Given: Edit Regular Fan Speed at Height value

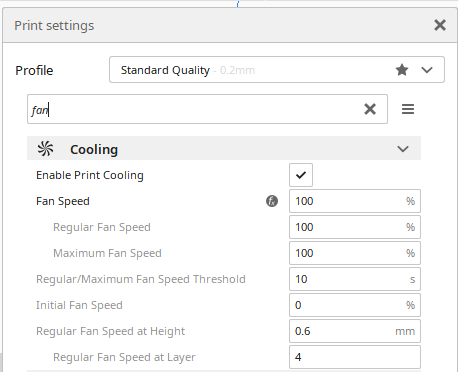Looking at the screenshot, I should tap(355, 331).
